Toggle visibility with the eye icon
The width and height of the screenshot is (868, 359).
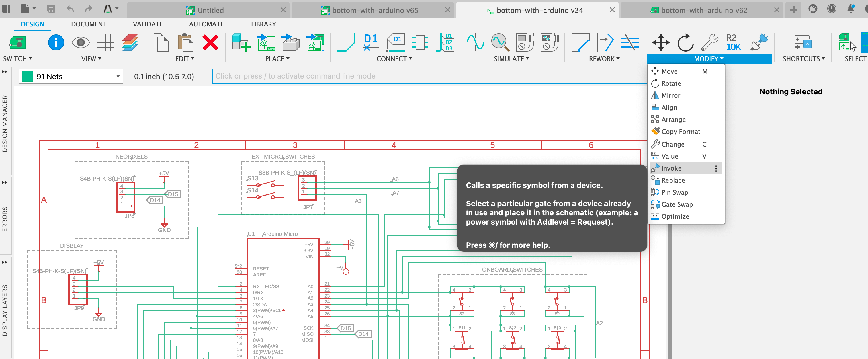(81, 43)
